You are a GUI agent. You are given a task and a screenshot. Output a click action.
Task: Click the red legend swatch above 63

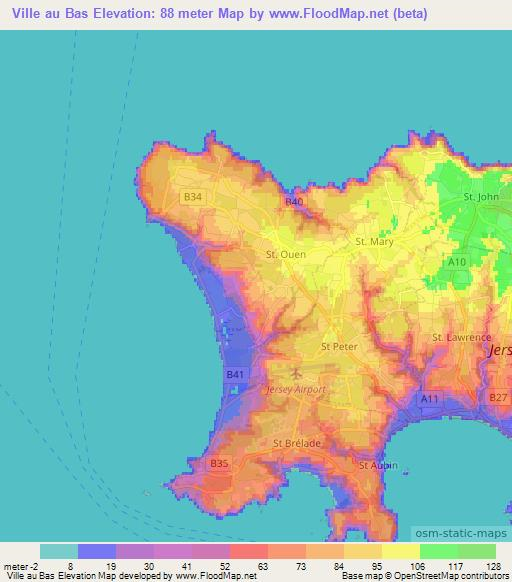pos(249,551)
